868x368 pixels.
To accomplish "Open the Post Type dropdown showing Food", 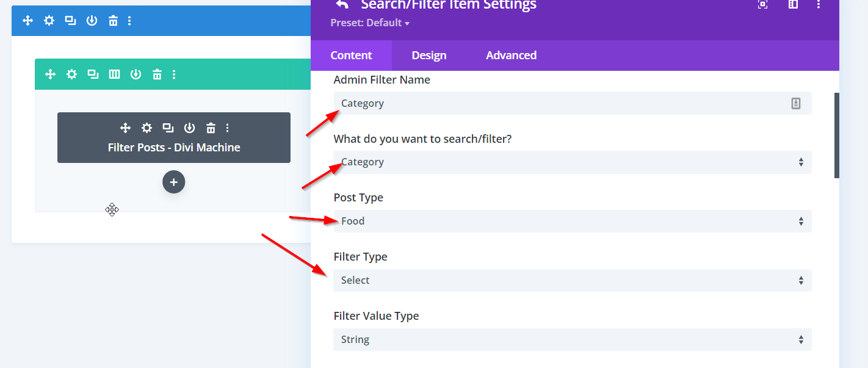I will (x=572, y=222).
